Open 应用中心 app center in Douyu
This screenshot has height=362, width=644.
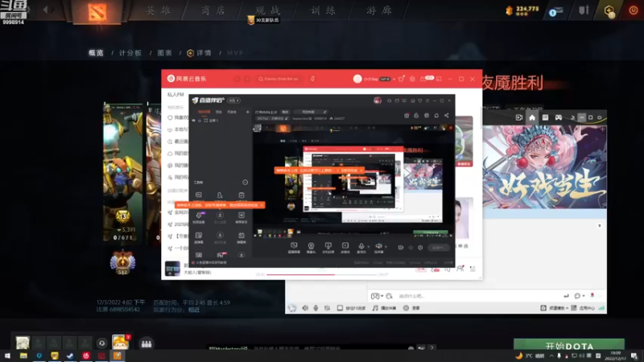[583, 308]
